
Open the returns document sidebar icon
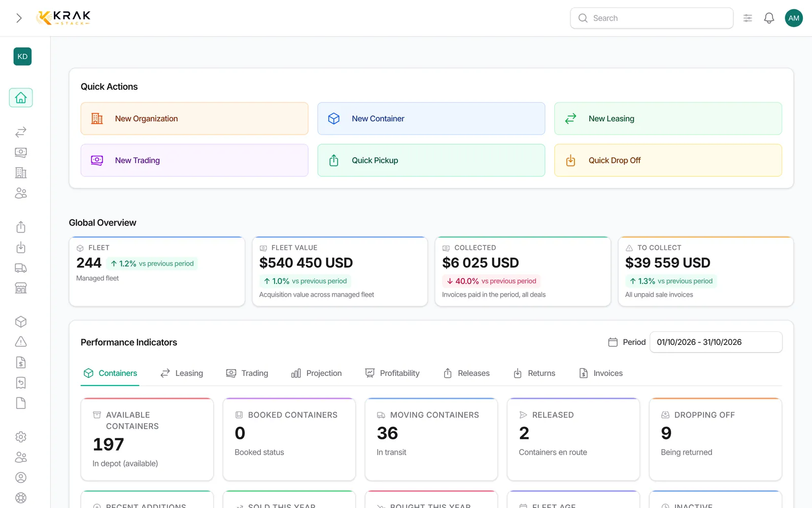click(21, 383)
